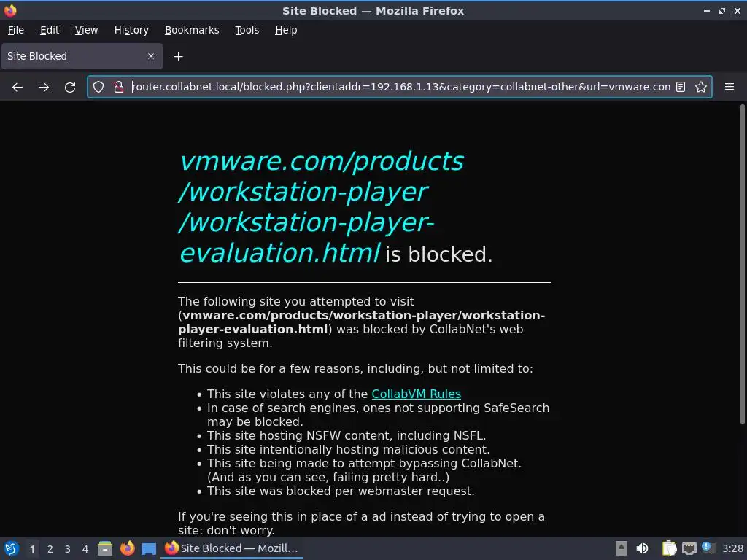Open the CollabVM Rules link
Viewport: 747px width, 560px height.
(x=417, y=394)
